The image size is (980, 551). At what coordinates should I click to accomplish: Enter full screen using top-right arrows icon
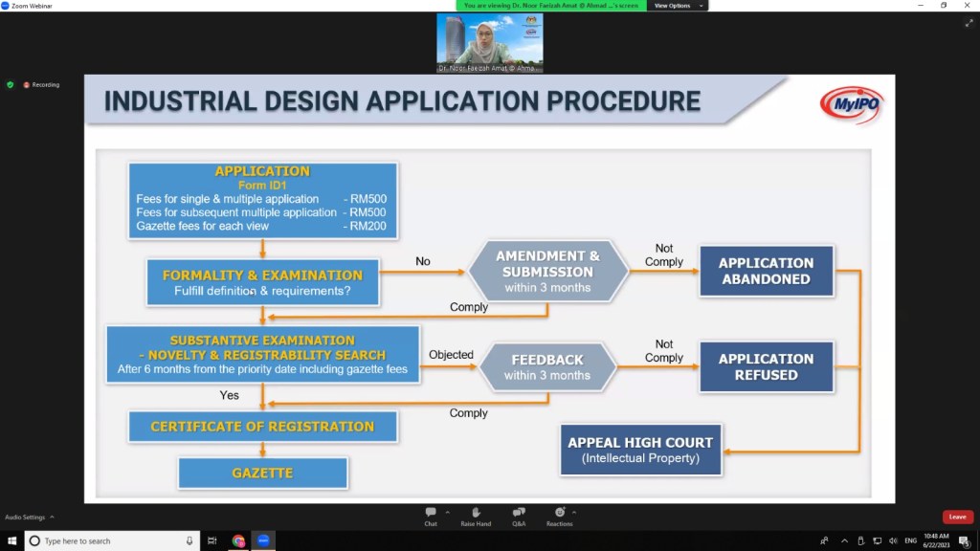[x=968, y=23]
